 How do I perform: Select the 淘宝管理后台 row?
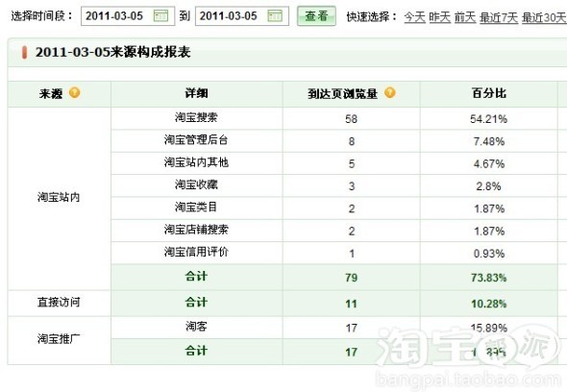[x=334, y=140]
